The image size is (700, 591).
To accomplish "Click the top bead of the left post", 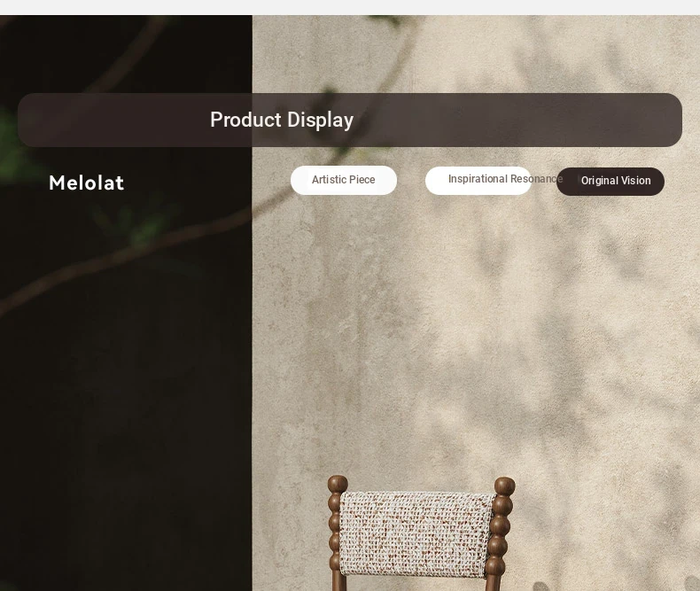I will (x=338, y=484).
